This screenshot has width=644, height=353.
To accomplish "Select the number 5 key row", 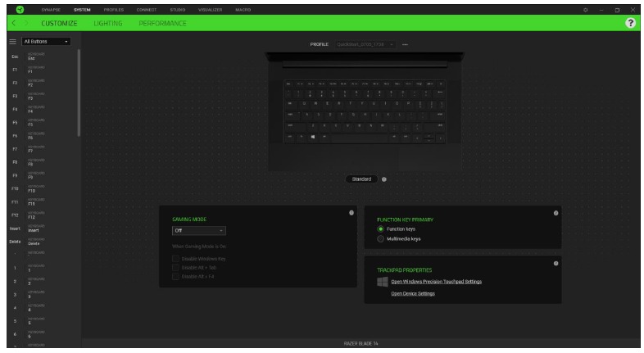I will (x=43, y=321).
